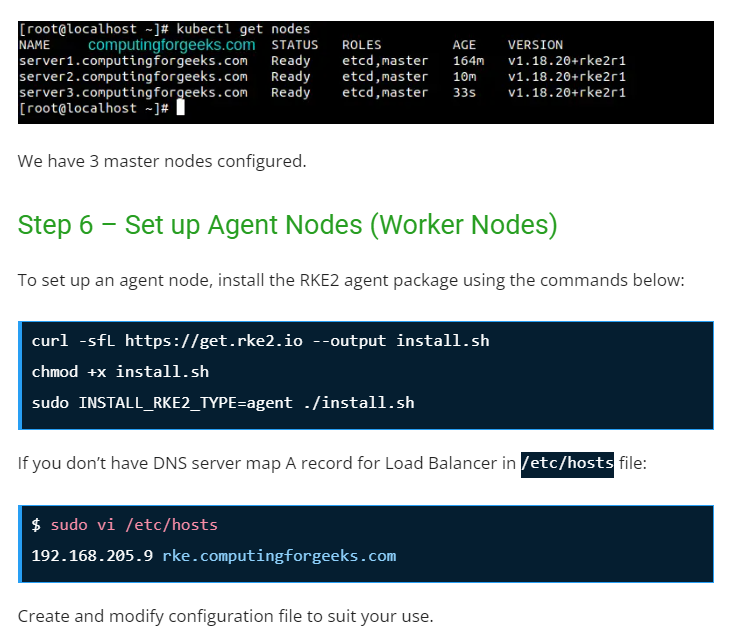Viewport: 736px width, 637px height.
Task: Click the 'Create and modify configuration file' sentence
Action: 225,616
